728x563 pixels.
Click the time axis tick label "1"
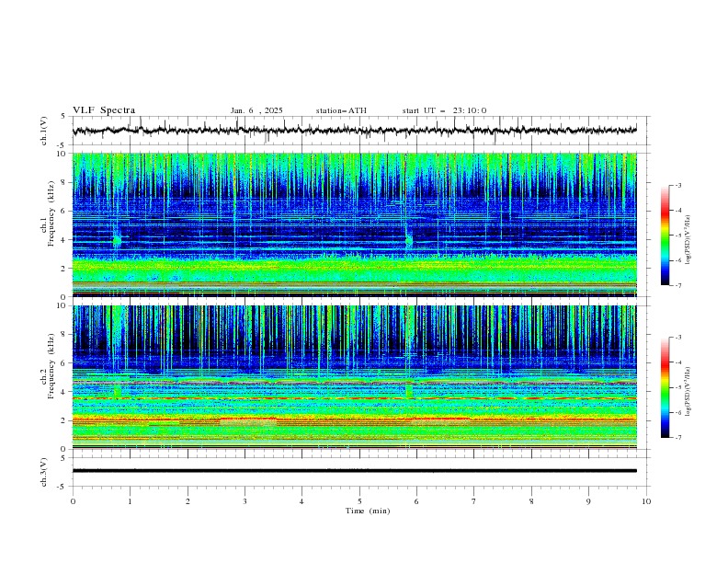click(130, 501)
